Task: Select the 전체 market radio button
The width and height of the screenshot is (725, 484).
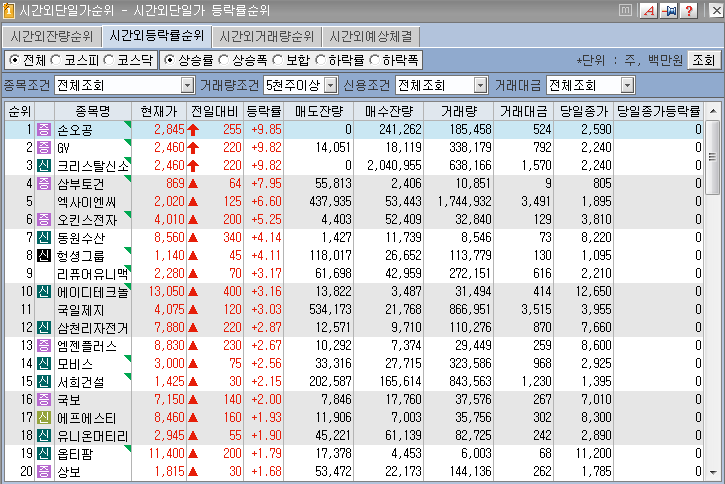Action: [x=14, y=60]
